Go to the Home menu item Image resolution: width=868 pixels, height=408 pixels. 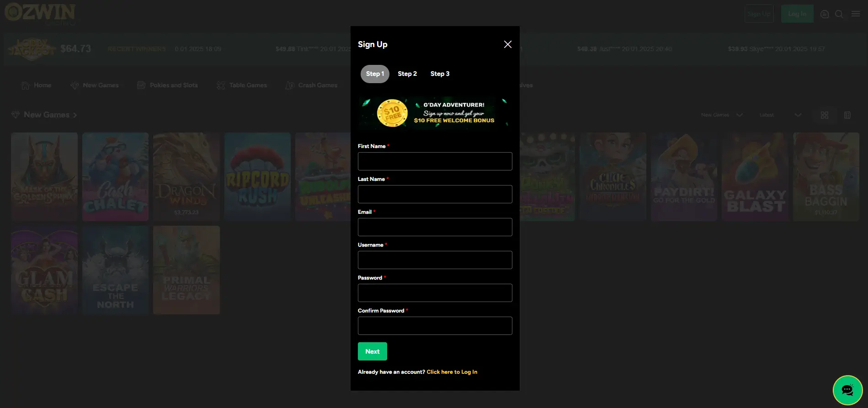click(x=43, y=85)
